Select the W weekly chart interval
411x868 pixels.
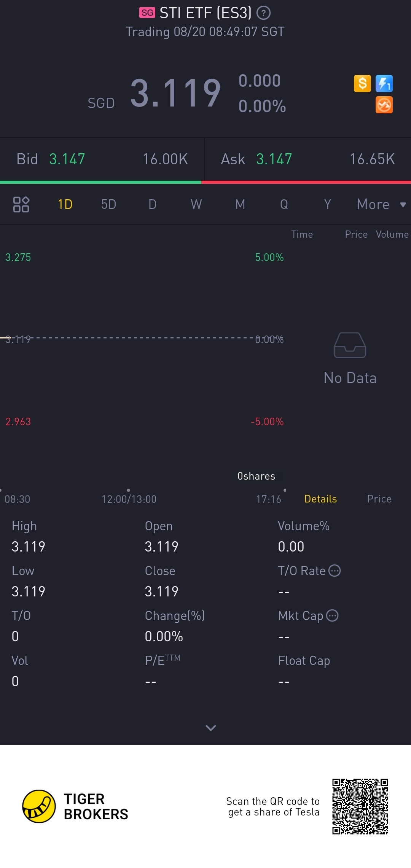point(196,204)
